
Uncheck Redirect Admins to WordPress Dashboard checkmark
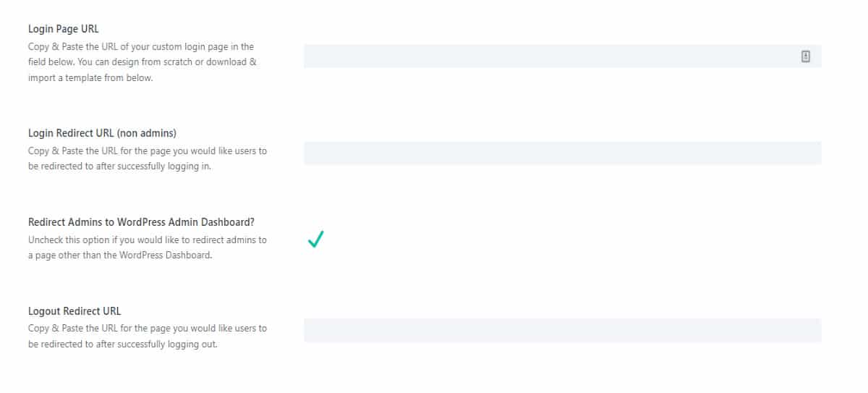pos(315,239)
